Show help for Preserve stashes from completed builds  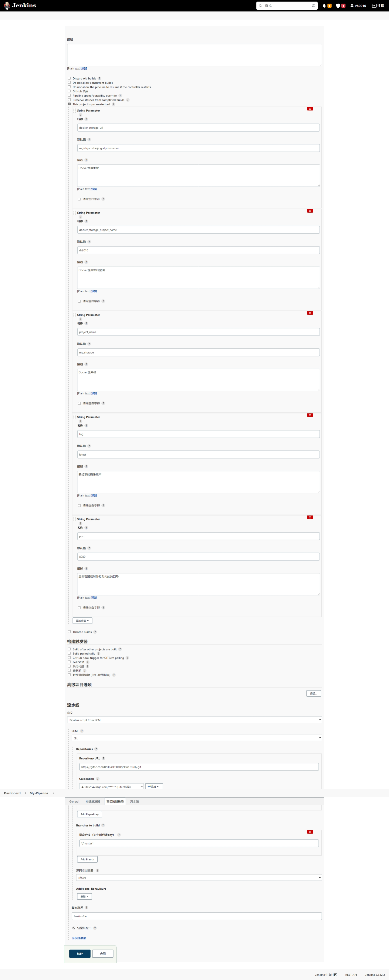[x=127, y=100]
